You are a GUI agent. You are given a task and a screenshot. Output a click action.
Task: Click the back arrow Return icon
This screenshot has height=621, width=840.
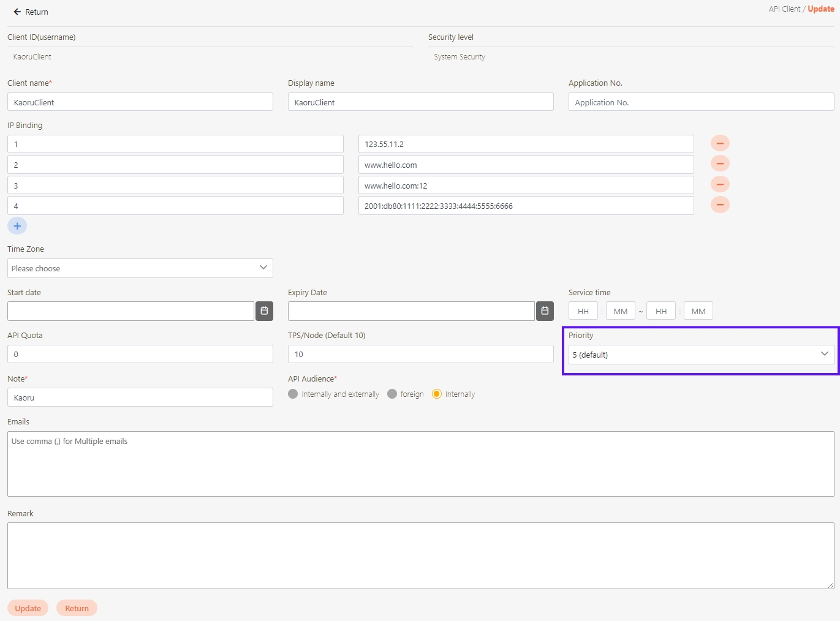(x=17, y=12)
